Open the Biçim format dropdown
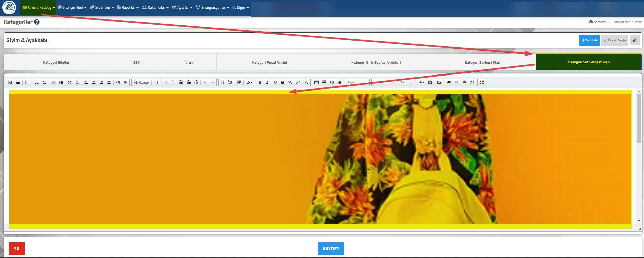Viewport: 644px width, 258px height. pos(358,82)
